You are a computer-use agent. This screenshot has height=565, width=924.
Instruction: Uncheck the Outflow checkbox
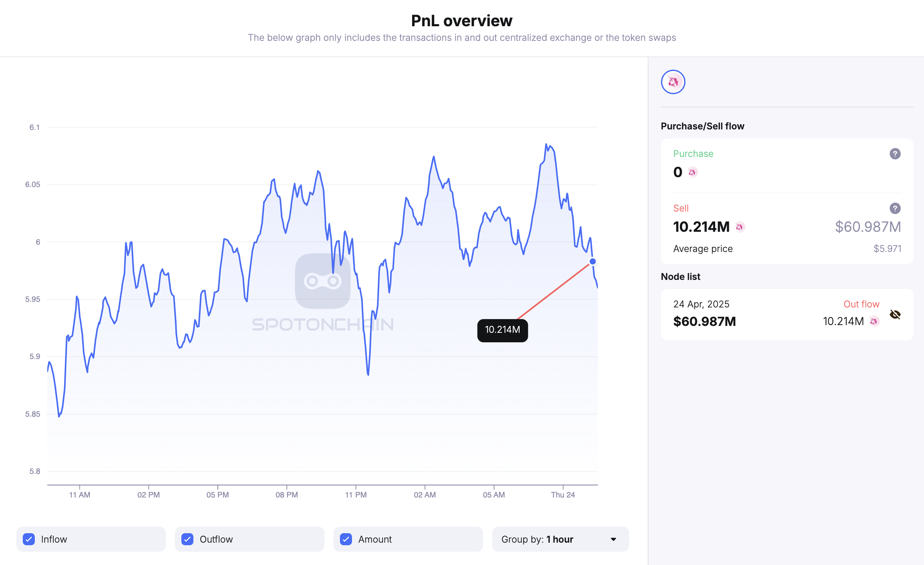[x=187, y=539]
